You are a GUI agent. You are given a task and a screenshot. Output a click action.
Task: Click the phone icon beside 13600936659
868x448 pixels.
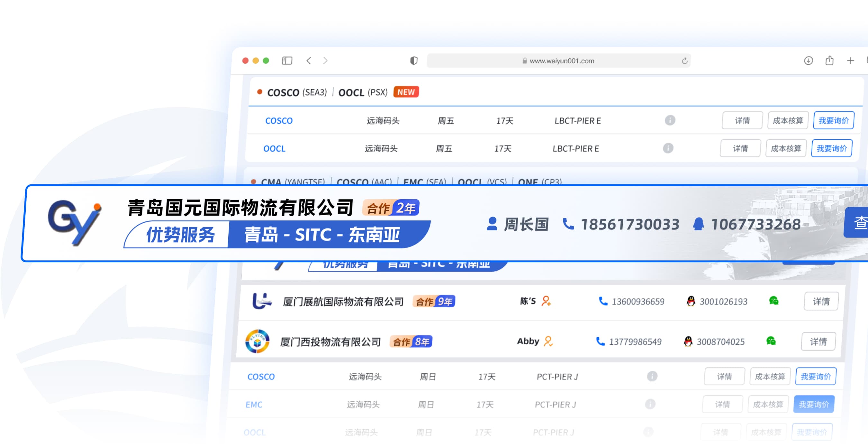(x=603, y=301)
